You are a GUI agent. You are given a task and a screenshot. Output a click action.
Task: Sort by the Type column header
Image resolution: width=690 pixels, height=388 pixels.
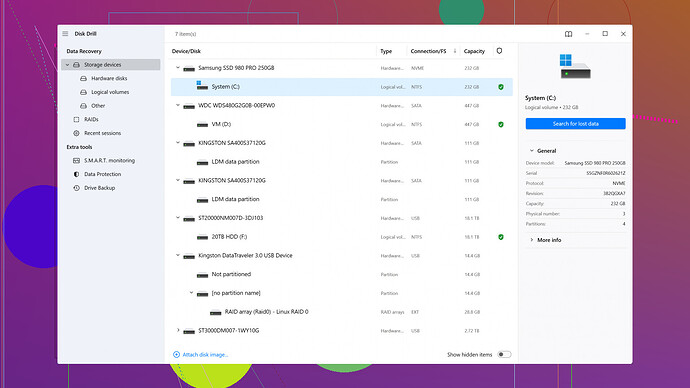click(x=386, y=51)
